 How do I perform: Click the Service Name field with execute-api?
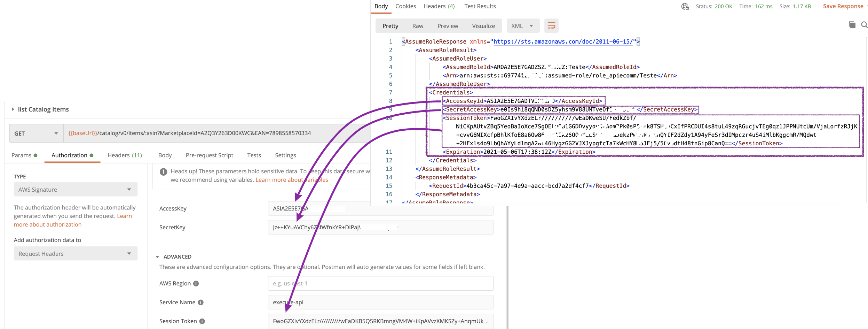click(x=381, y=302)
